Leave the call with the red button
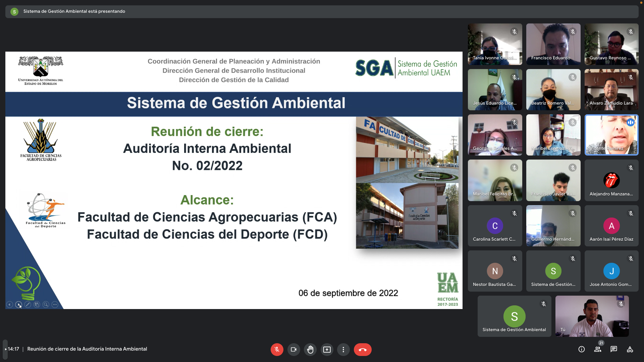This screenshot has width=644, height=362. 363,350
